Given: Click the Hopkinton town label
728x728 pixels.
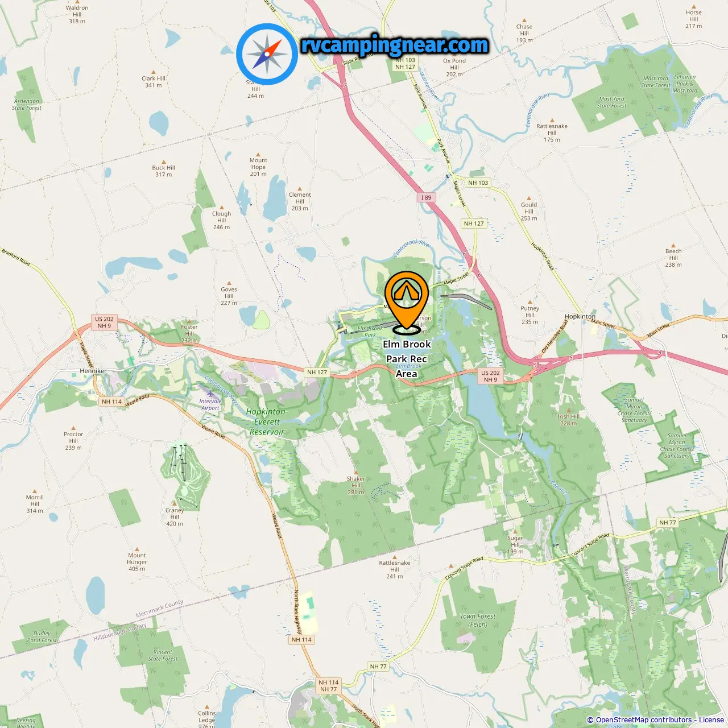Looking at the screenshot, I should pyautogui.click(x=580, y=316).
